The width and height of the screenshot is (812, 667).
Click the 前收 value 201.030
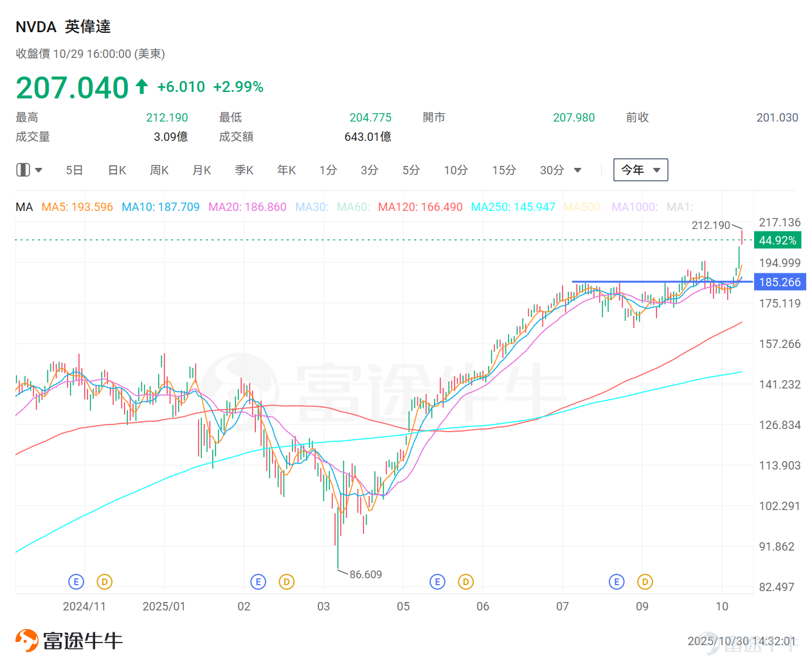coord(777,118)
